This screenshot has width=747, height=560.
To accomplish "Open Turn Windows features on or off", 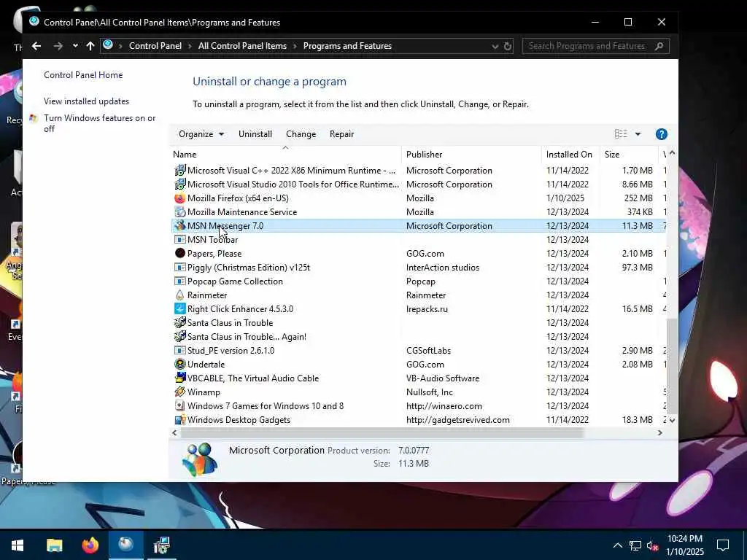I will click(x=99, y=123).
